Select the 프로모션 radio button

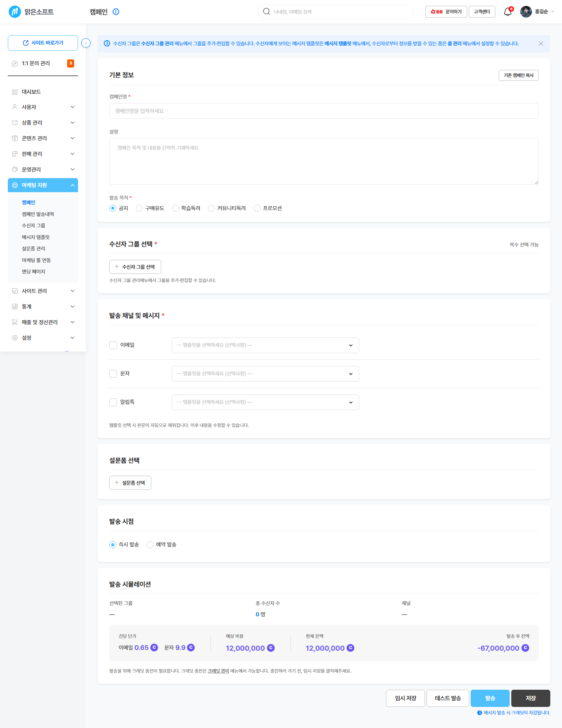coord(257,208)
